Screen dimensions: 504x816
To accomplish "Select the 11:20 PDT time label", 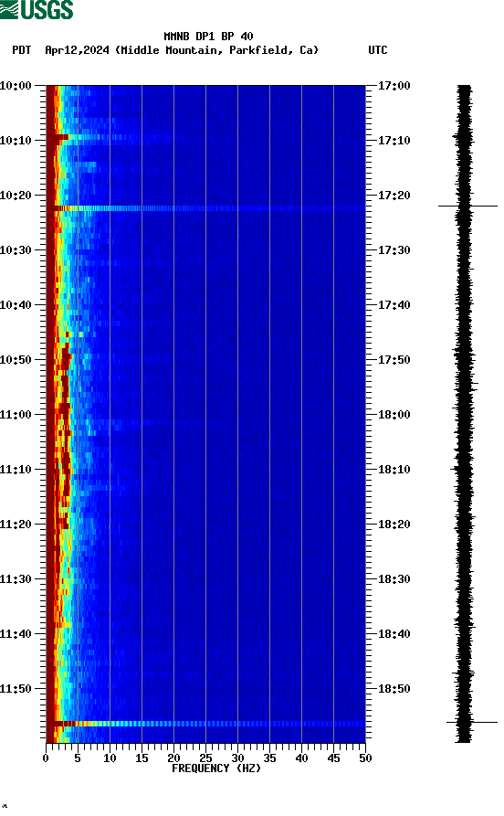I will tap(16, 525).
